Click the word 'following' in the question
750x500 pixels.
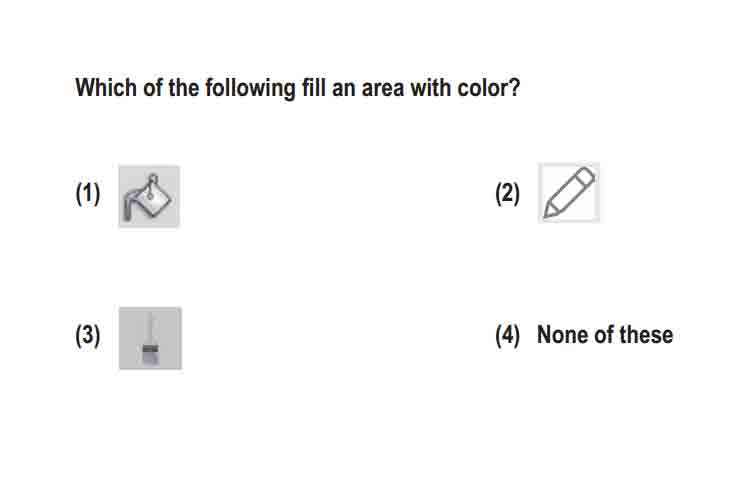(250, 89)
